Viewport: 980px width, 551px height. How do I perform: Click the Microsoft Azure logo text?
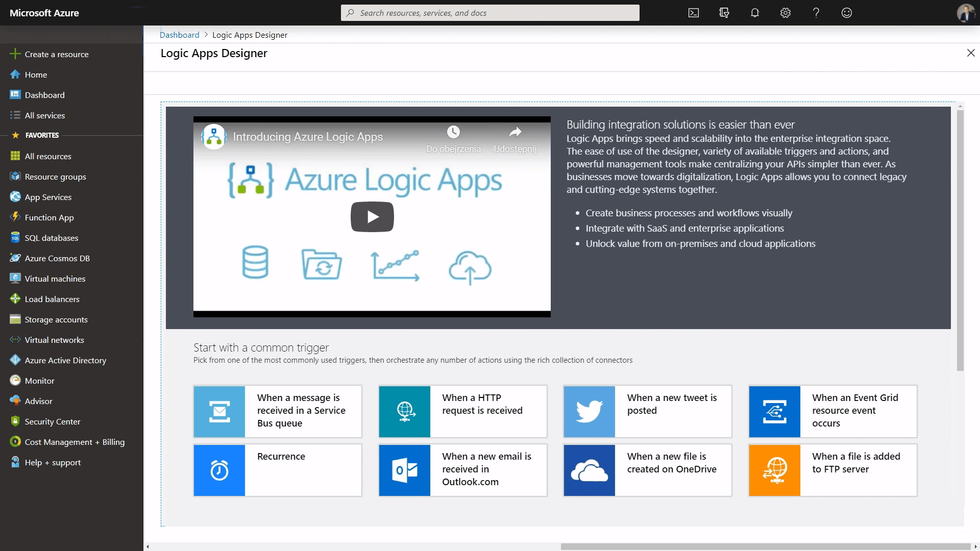point(44,13)
